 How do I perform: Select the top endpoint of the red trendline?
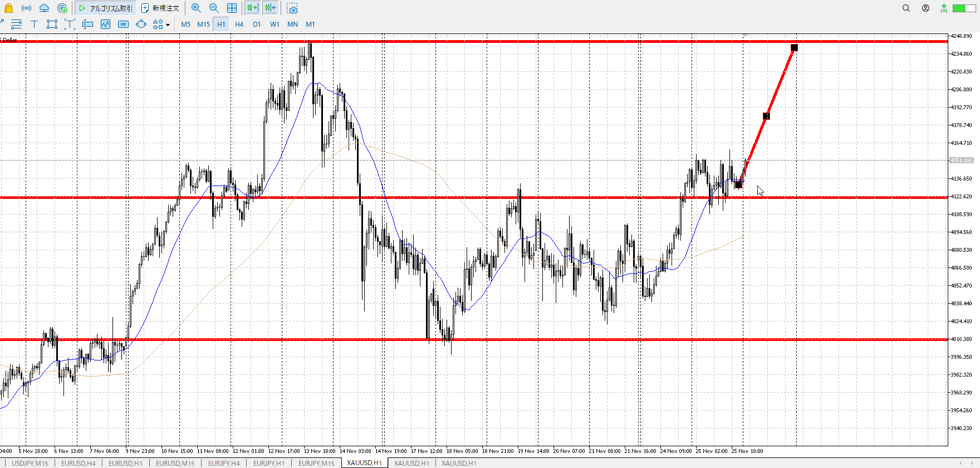pyautogui.click(x=794, y=48)
